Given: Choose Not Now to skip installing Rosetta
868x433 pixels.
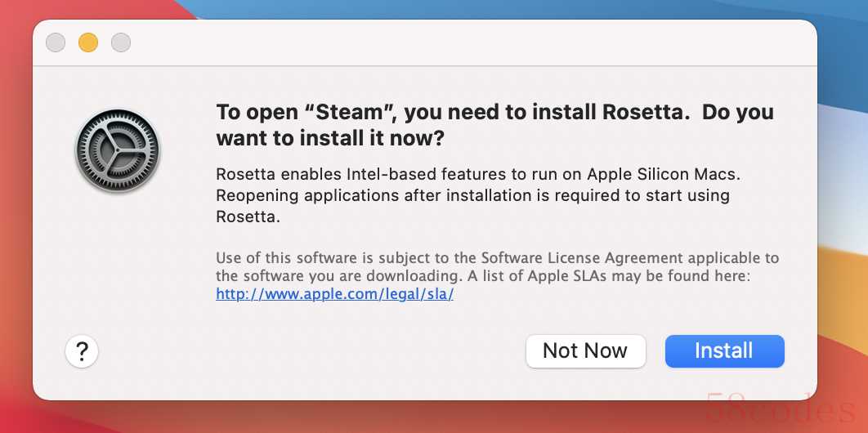Looking at the screenshot, I should click(x=585, y=351).
